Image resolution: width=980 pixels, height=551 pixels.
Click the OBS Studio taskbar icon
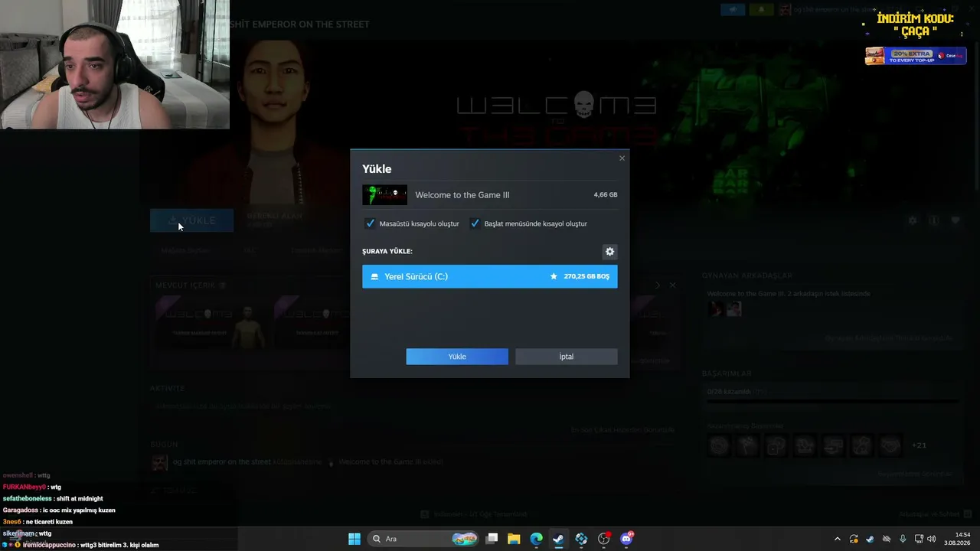click(604, 539)
